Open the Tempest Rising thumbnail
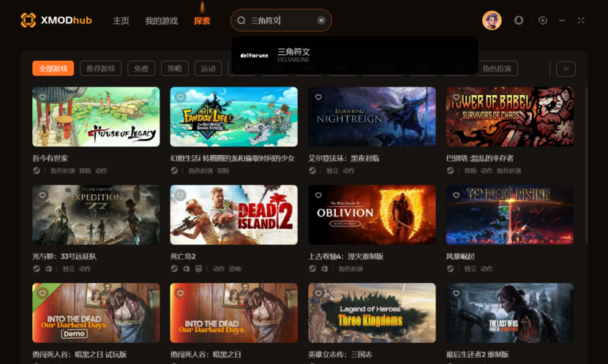This screenshot has width=608, height=364. [x=510, y=215]
